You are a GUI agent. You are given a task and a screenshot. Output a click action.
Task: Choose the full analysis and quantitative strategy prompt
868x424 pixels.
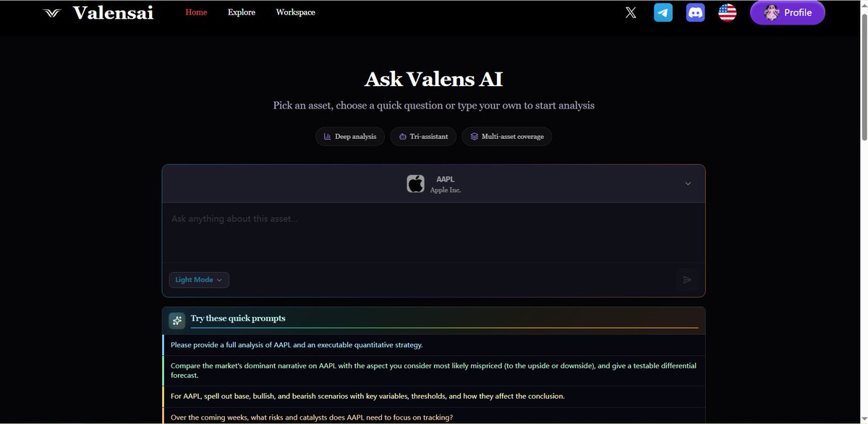(433, 344)
